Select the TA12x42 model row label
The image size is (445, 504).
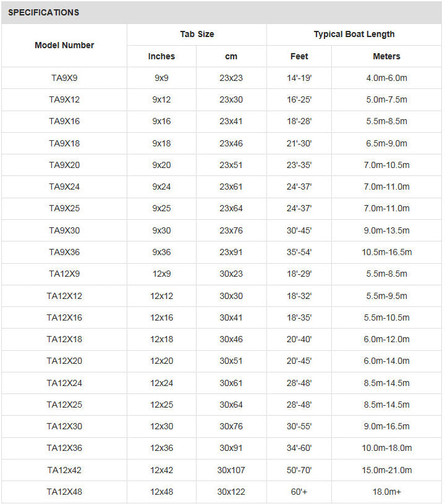point(64,470)
